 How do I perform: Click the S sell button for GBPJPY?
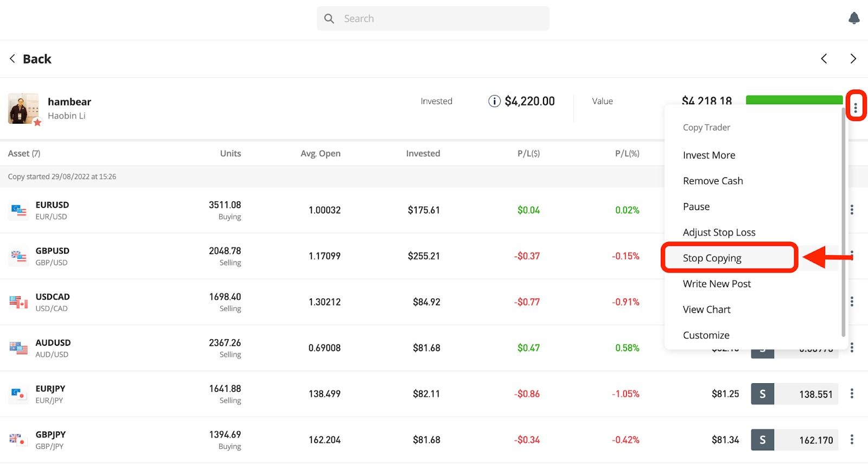point(762,440)
